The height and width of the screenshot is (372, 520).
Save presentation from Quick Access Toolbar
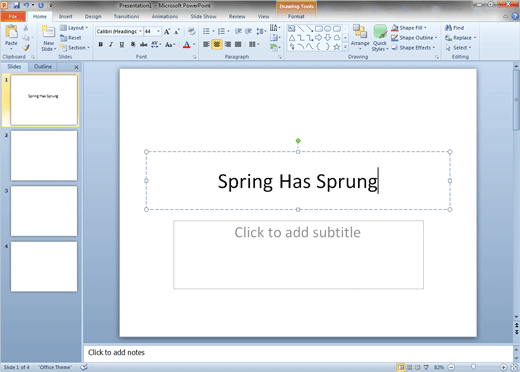pos(16,5)
